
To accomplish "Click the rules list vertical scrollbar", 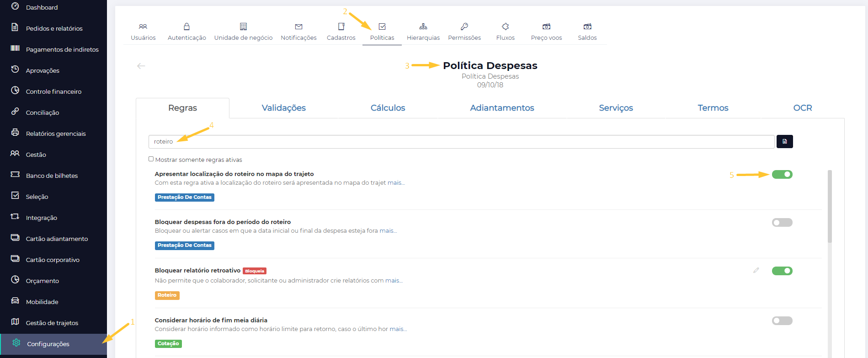I will point(830,207).
